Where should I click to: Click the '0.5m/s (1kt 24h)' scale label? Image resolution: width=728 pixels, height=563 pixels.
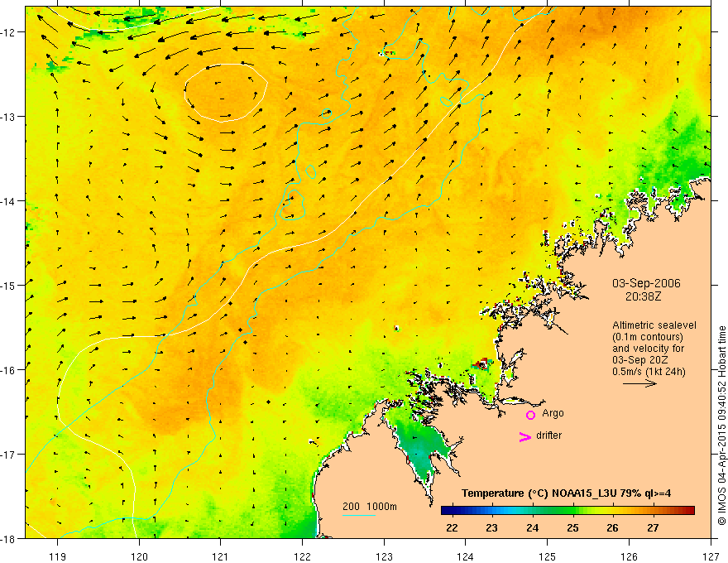coord(649,372)
